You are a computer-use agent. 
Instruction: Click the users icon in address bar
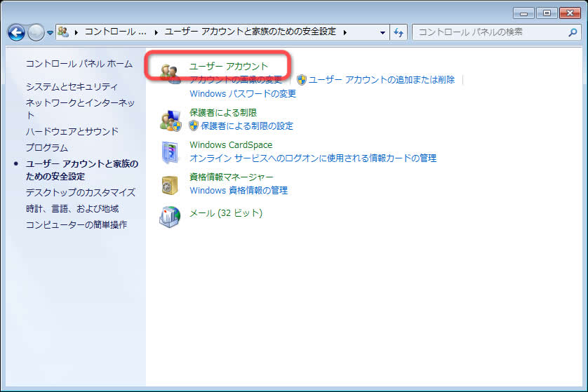63,32
